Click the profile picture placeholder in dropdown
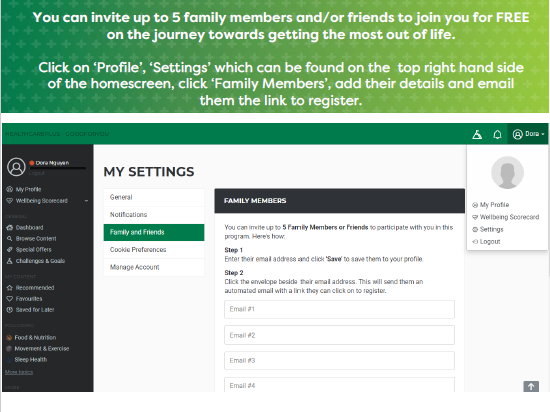 click(507, 173)
